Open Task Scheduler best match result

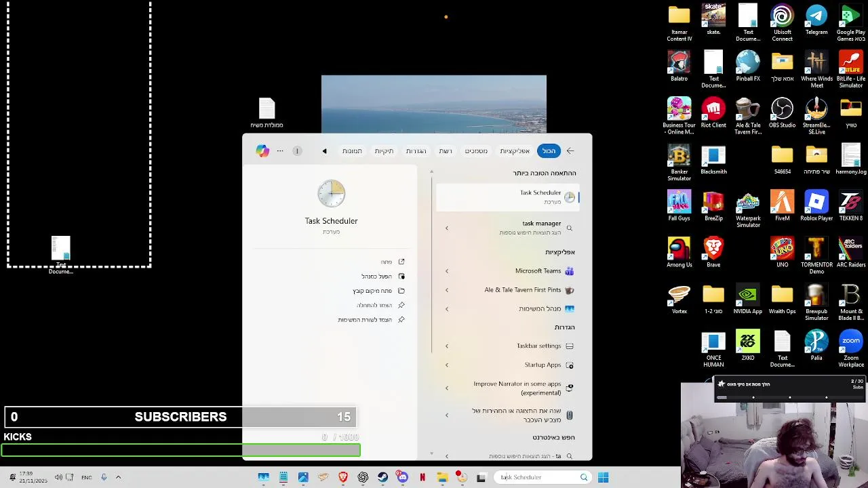coord(507,197)
